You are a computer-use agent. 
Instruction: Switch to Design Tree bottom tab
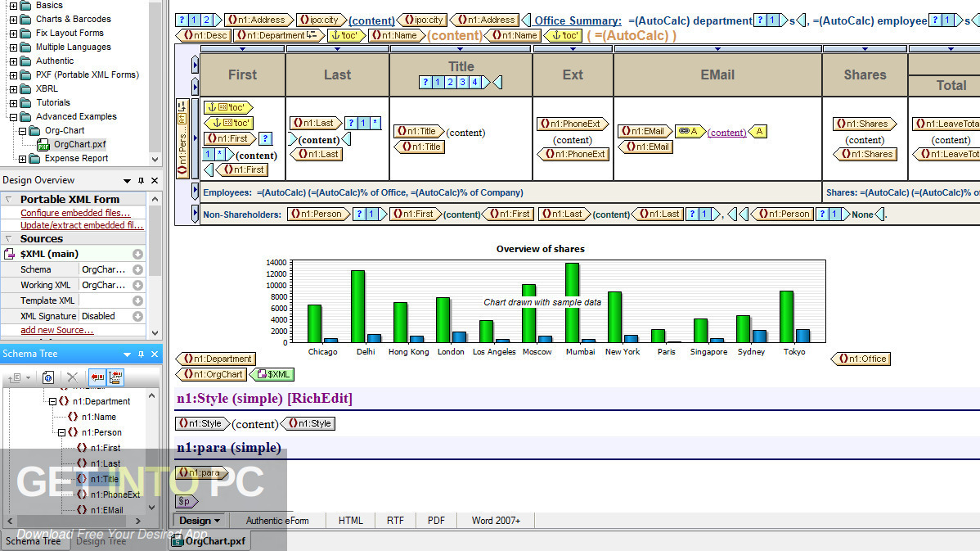point(101,541)
